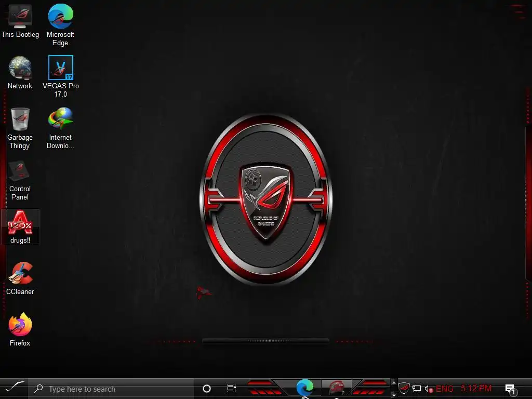Screen dimensions: 532x399
Task: Click taskbar scroll down arrow
Action: 394,395
